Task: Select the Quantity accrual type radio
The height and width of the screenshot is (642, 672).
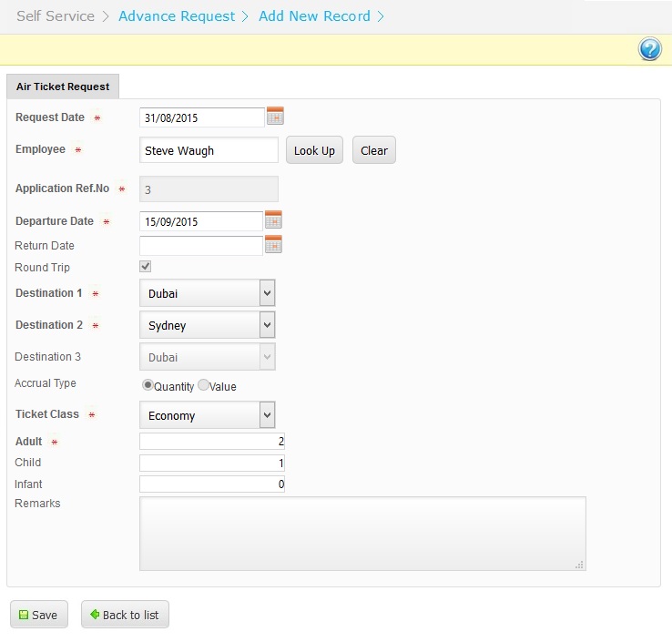Action: tap(148, 385)
